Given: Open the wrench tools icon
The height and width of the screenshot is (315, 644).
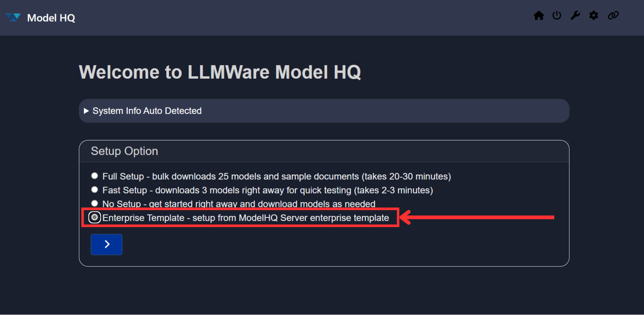Looking at the screenshot, I should pos(575,16).
